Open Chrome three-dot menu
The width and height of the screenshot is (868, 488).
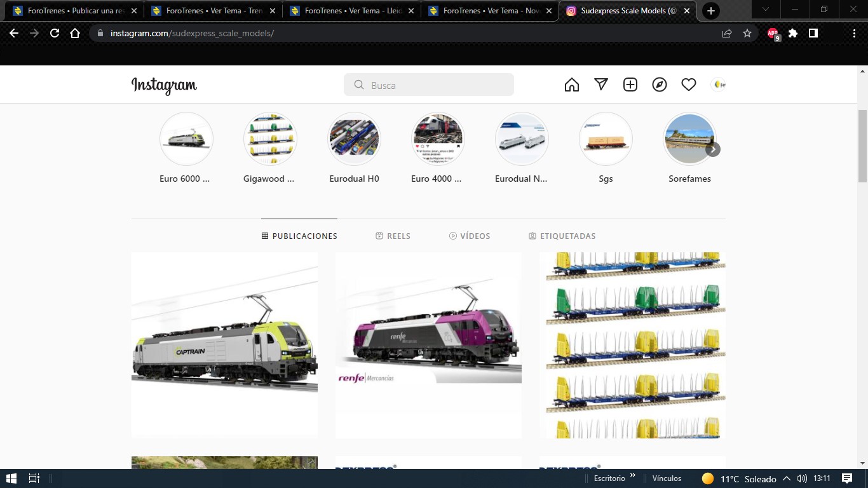tap(853, 33)
